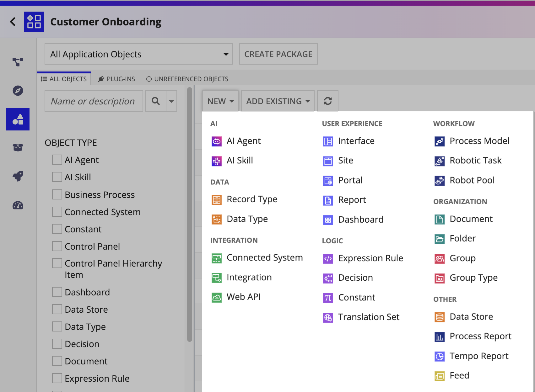535x392 pixels.
Task: Click the Record Type icon
Action: (217, 200)
